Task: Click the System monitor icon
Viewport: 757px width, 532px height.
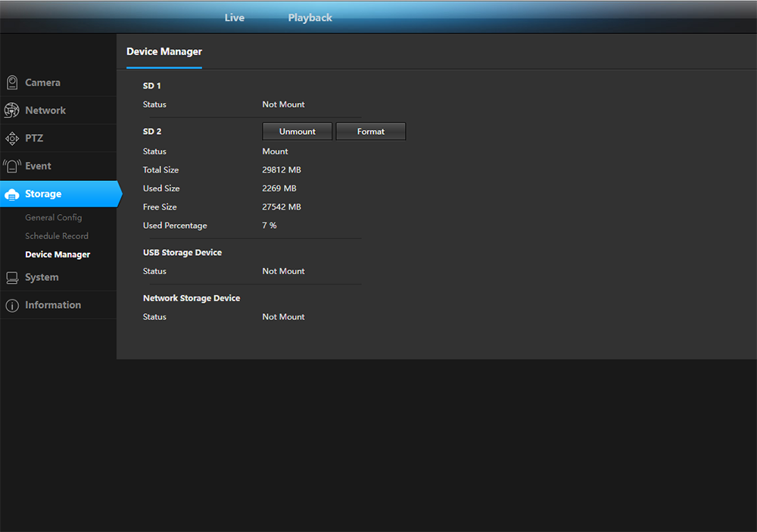Action: point(12,278)
